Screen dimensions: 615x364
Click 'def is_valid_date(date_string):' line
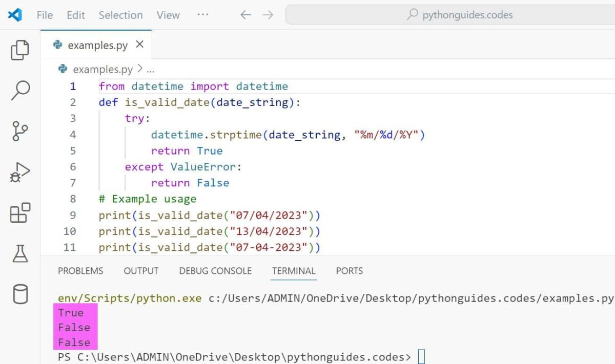point(200,102)
